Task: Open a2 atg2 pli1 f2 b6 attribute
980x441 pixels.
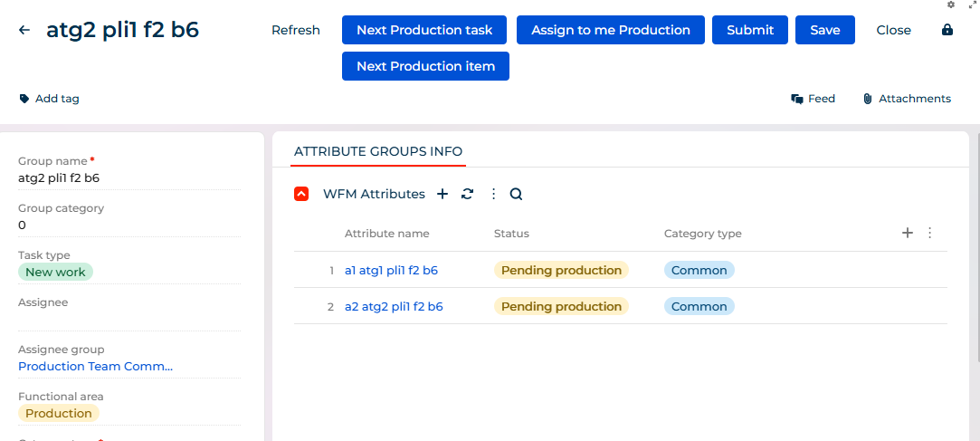Action: coord(394,306)
